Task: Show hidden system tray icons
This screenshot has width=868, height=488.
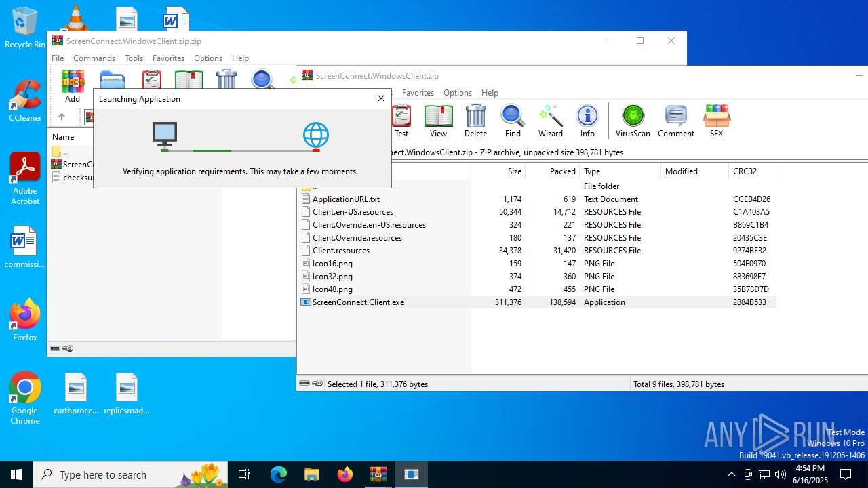Action: (731, 474)
